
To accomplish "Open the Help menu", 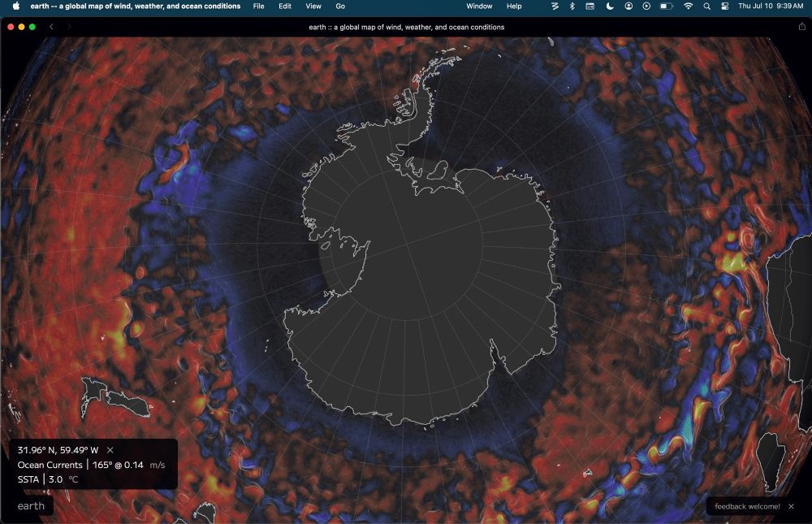I will [513, 6].
